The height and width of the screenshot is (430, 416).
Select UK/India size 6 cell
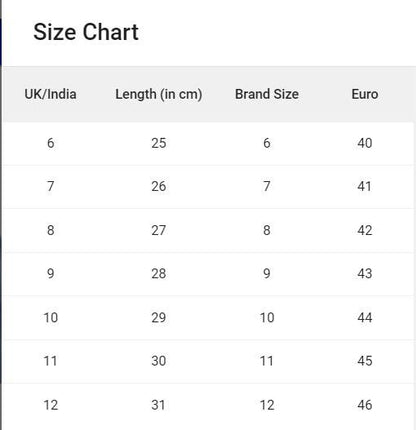(50, 143)
